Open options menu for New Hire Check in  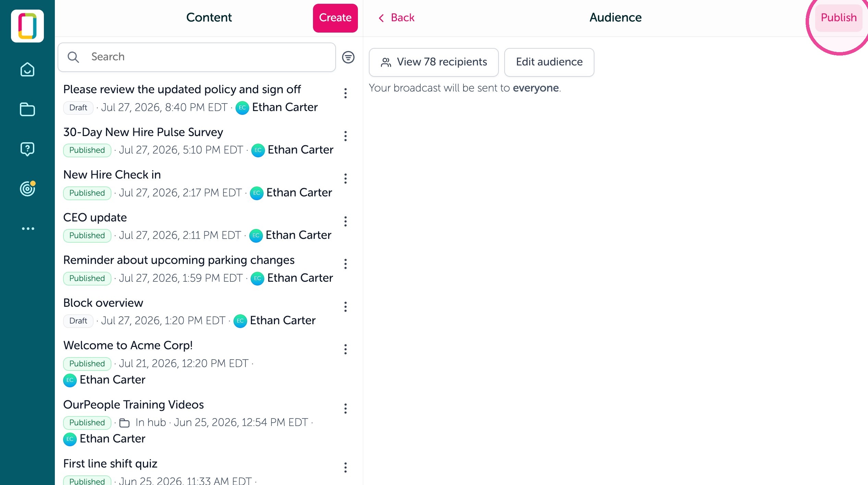345,179
